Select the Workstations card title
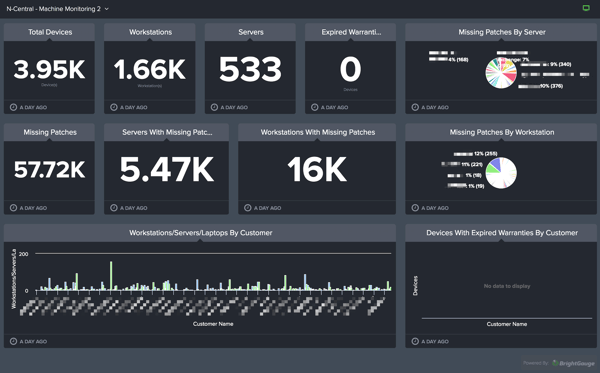This screenshot has height=373, width=600. 150,32
